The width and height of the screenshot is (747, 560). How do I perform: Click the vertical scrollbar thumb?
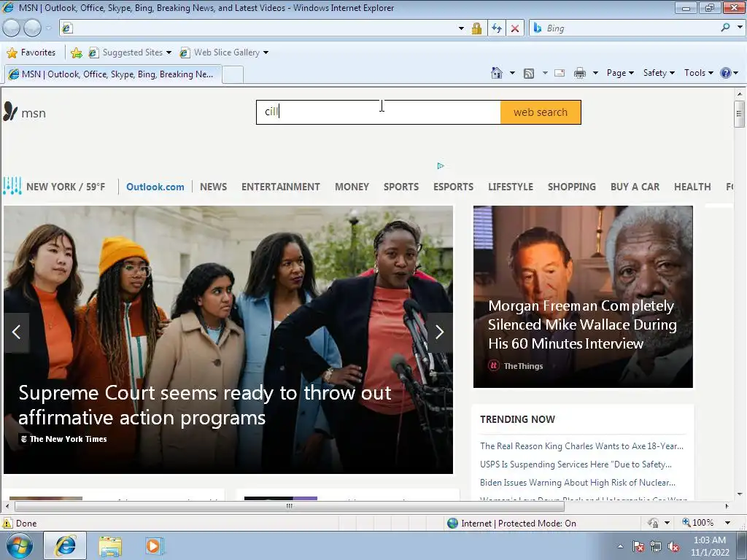click(x=739, y=114)
